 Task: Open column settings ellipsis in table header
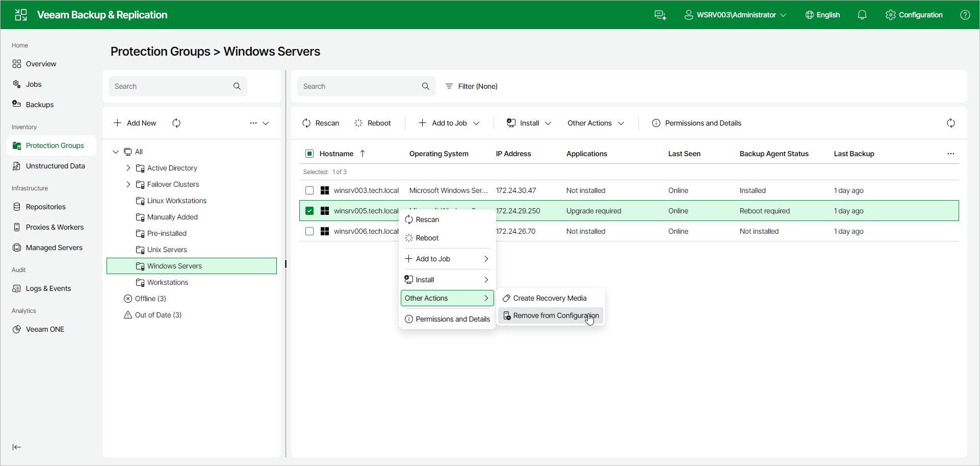tap(951, 154)
